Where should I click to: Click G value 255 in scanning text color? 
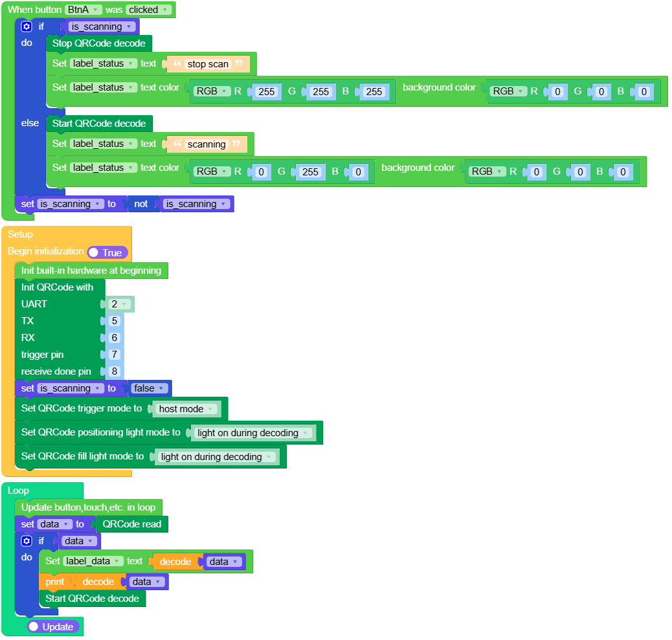coord(310,171)
